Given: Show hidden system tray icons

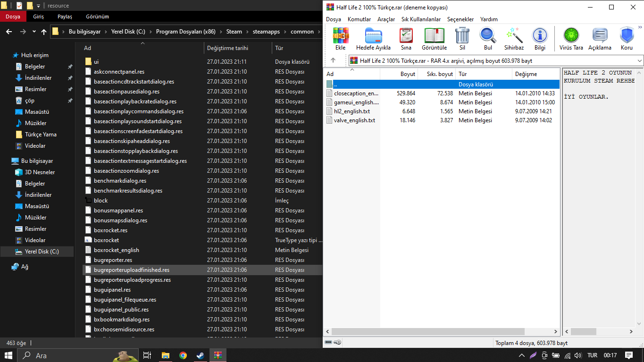Looking at the screenshot, I should [x=521, y=355].
